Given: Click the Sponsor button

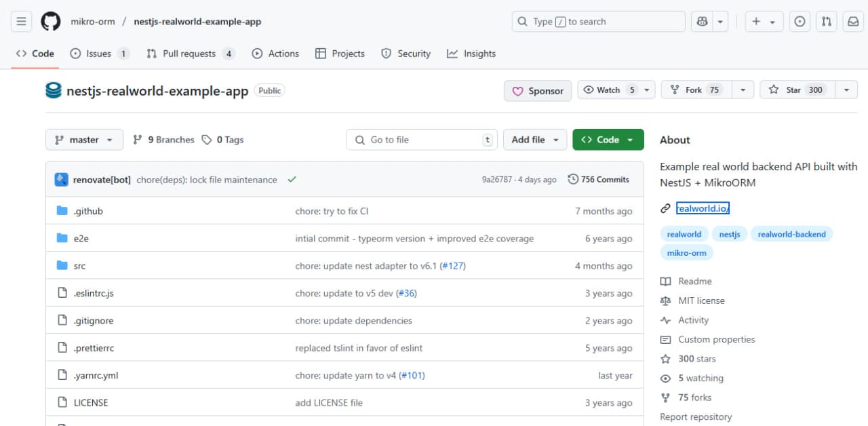Looking at the screenshot, I should (538, 91).
